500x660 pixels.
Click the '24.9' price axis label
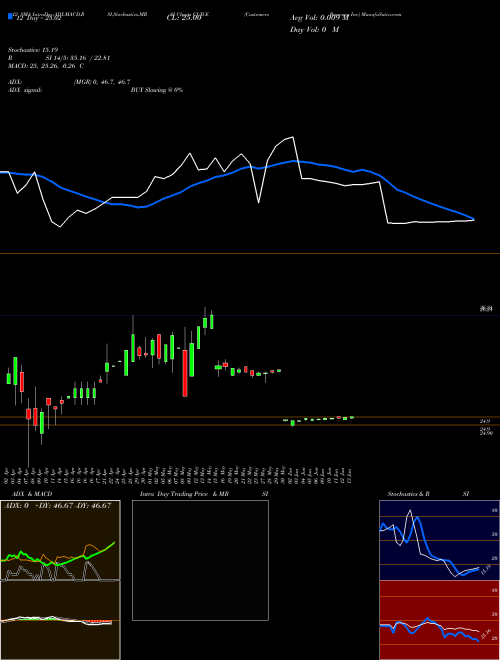[x=485, y=421]
